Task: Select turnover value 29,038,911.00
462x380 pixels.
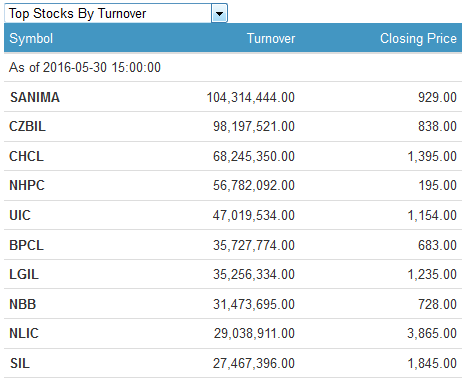Action: (254, 333)
